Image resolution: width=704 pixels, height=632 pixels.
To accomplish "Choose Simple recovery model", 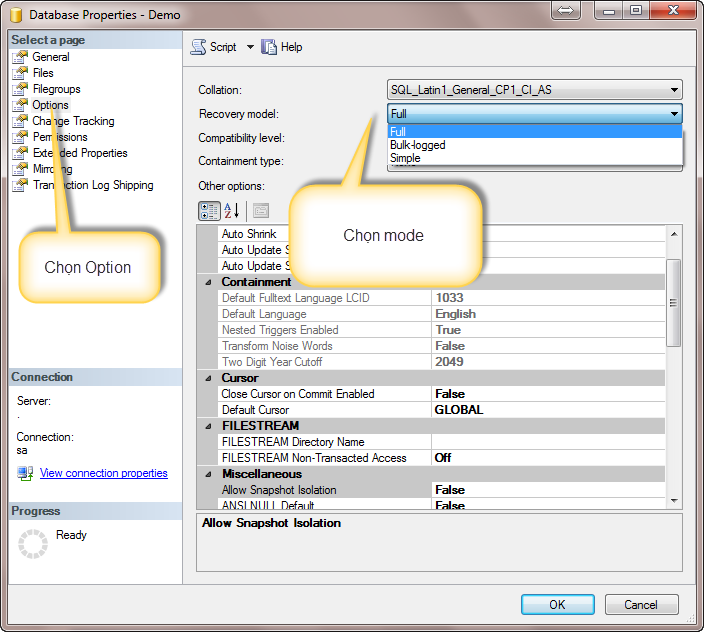I will 534,158.
